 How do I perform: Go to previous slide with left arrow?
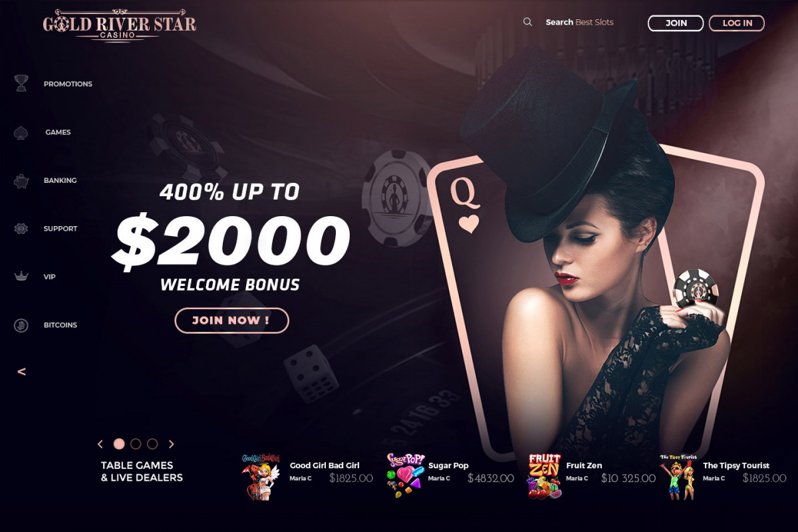tap(100, 444)
